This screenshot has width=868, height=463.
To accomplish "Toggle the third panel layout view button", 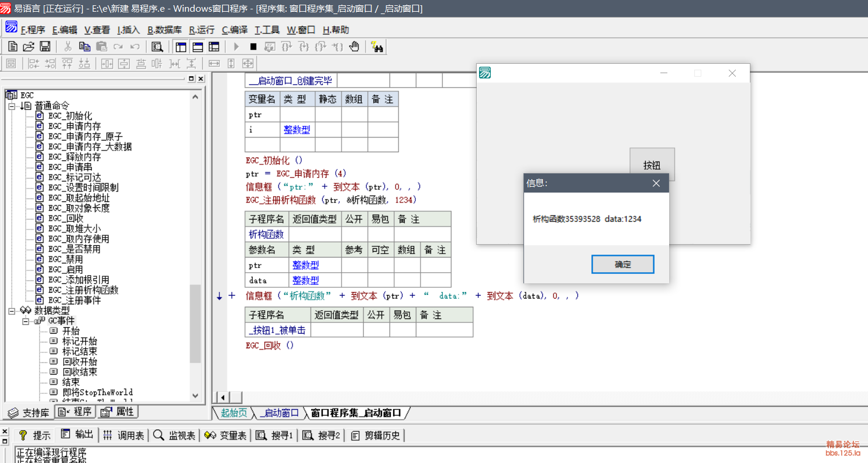I will click(x=214, y=47).
